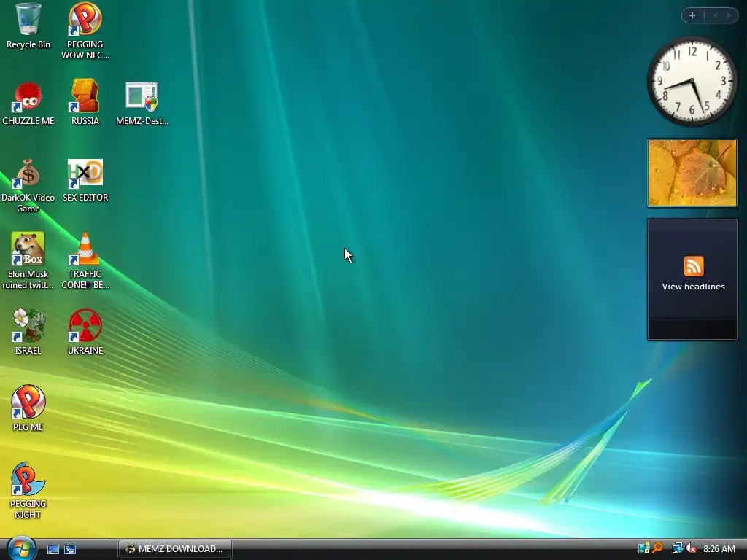Select the ISRAEL desktop shortcut
Viewport: 747px width, 560px height.
click(28, 332)
